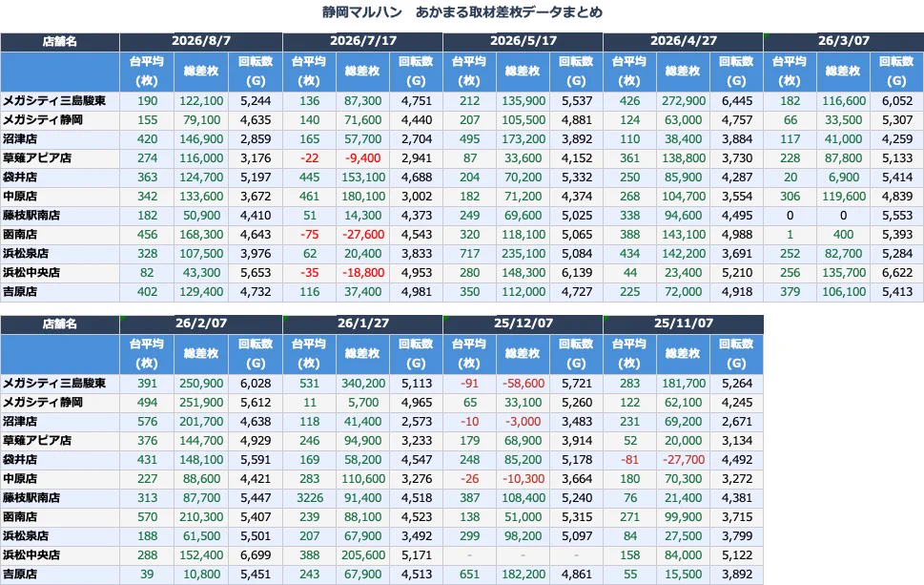The height and width of the screenshot is (585, 924).
Task: Click the negative -10,300 cell
Action: click(x=524, y=479)
